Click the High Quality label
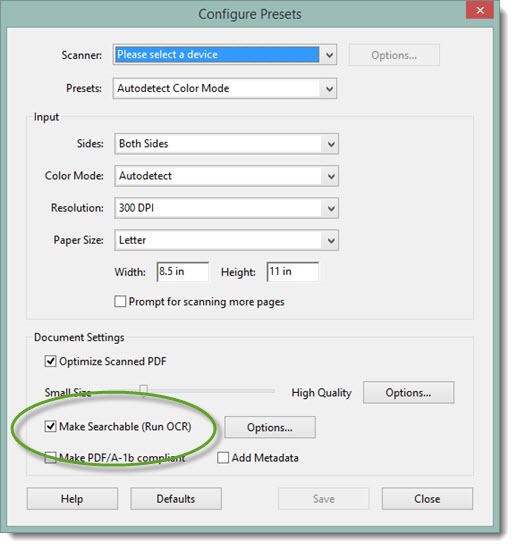Image resolution: width=515 pixels, height=548 pixels. pos(321,393)
